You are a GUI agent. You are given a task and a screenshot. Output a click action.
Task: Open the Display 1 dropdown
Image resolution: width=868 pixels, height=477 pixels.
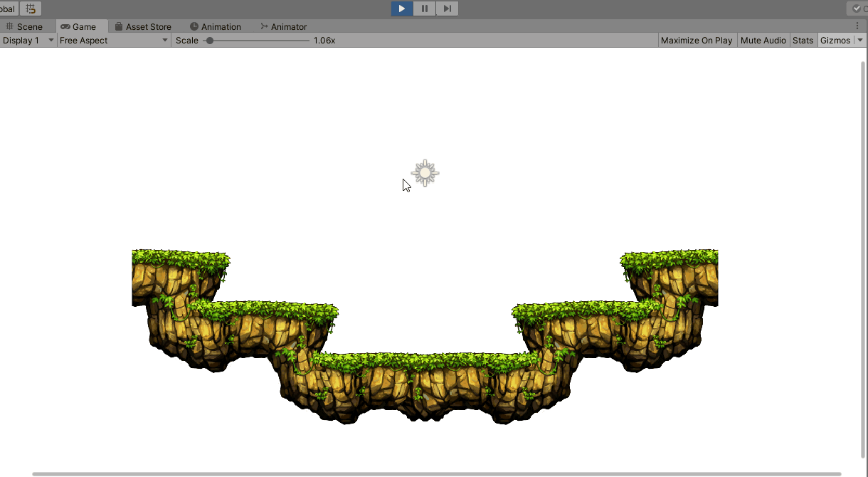(x=28, y=40)
